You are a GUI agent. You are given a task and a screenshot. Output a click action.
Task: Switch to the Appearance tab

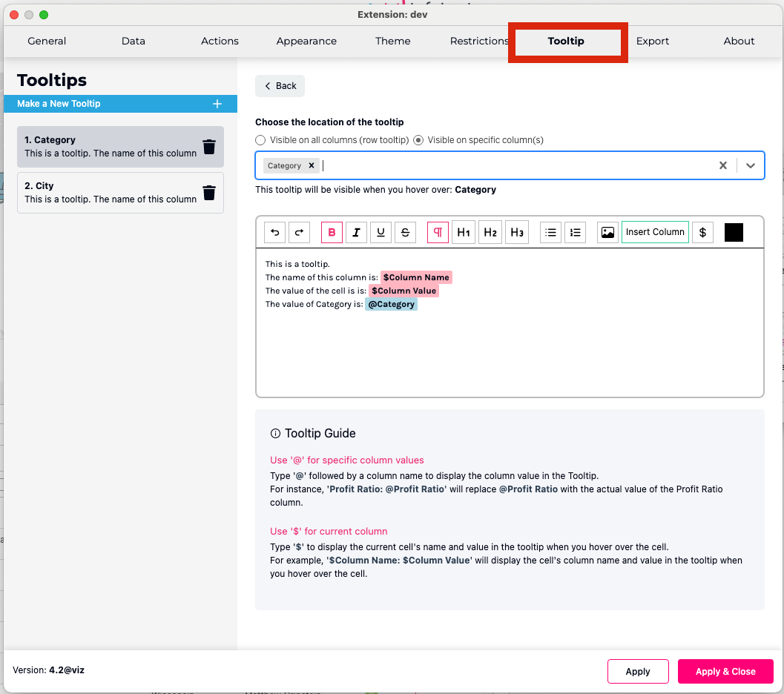[306, 41]
